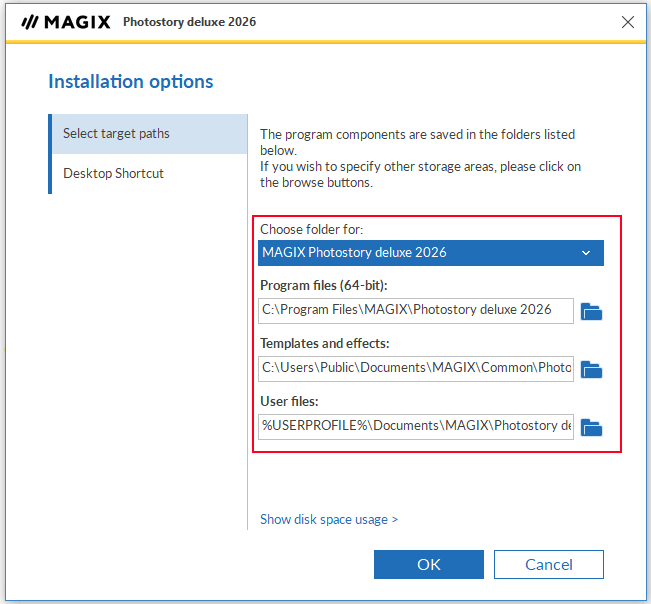Screen dimensions: 651x604
Task: Click the Photostory deluxe 2026 window title
Action: [189, 21]
